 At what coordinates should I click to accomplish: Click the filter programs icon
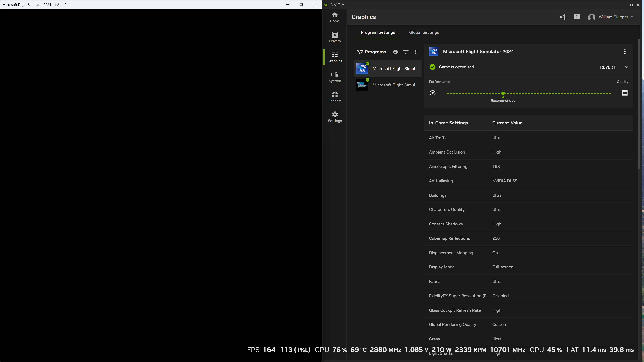406,52
